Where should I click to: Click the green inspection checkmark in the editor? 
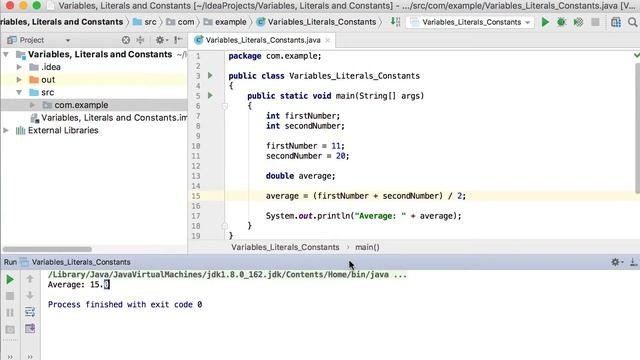pos(636,55)
